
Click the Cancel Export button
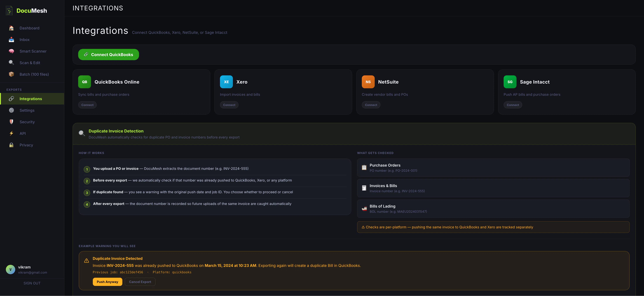tap(140, 282)
